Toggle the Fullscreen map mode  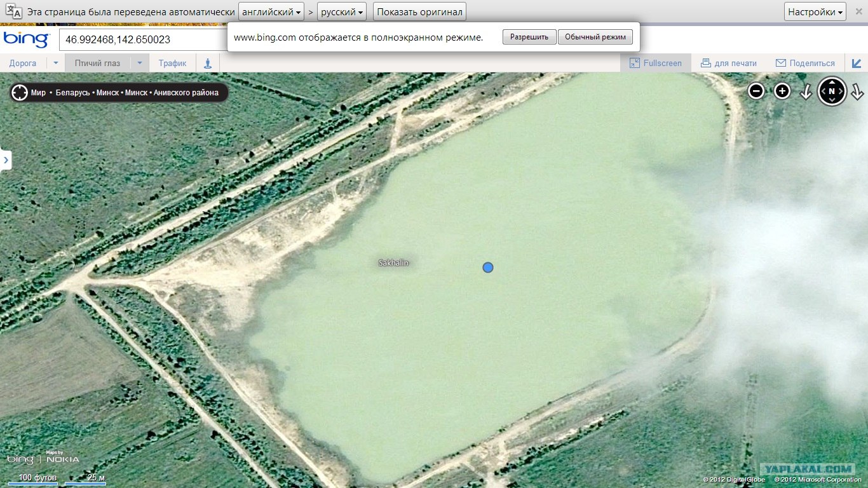(655, 63)
